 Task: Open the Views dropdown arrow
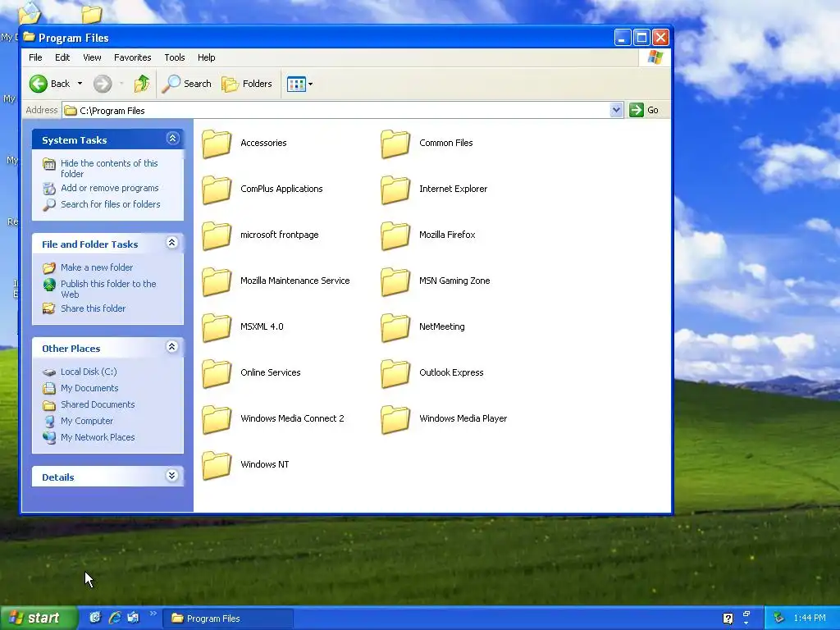[x=310, y=84]
